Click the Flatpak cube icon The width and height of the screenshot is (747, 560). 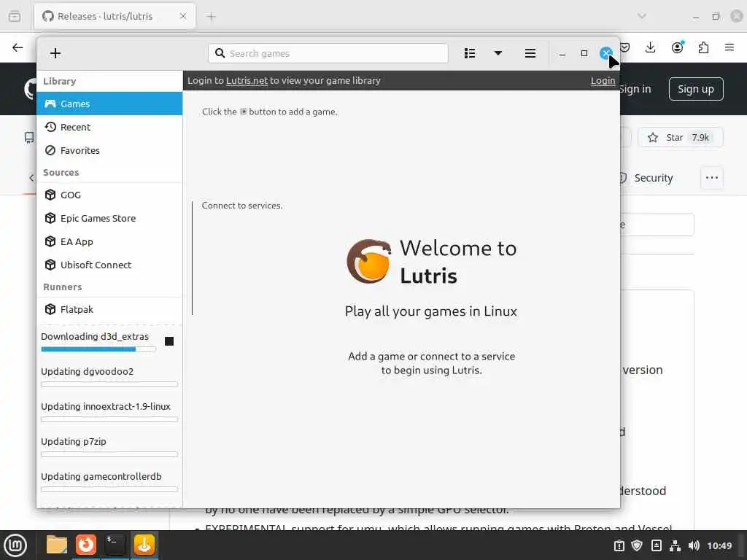tap(50, 309)
